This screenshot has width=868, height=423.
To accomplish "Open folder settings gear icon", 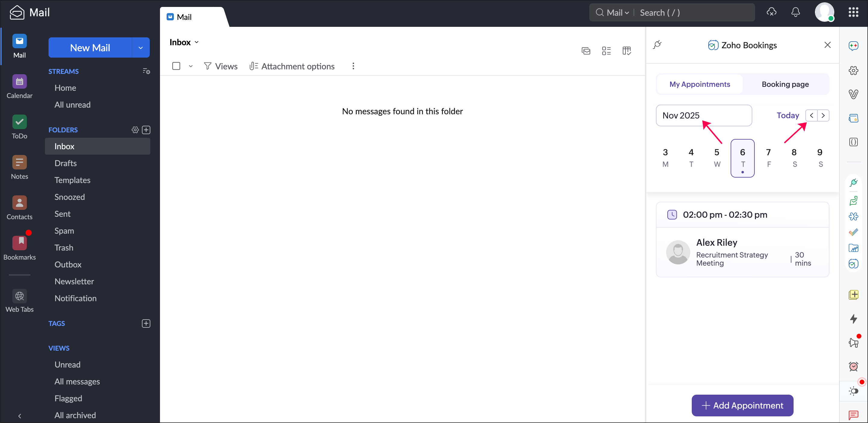I will tap(135, 130).
